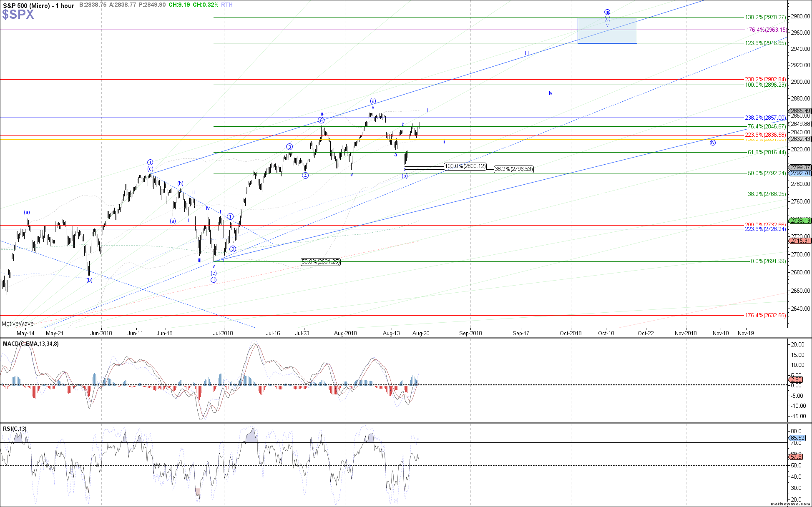Click the Oct-2018 date axis label
Screen dimensions: 812x507
571,333
